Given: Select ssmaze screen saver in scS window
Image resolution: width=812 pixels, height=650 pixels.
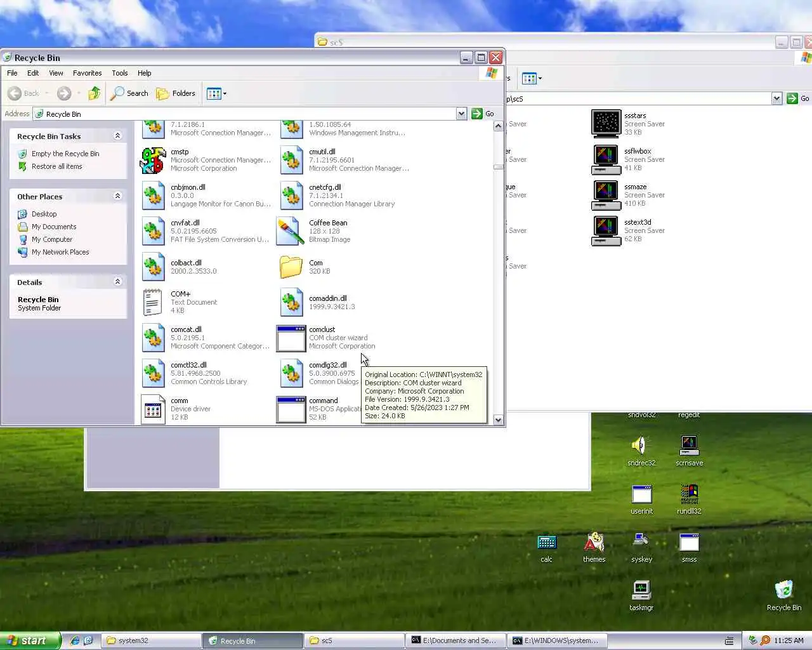Looking at the screenshot, I should pyautogui.click(x=606, y=195).
